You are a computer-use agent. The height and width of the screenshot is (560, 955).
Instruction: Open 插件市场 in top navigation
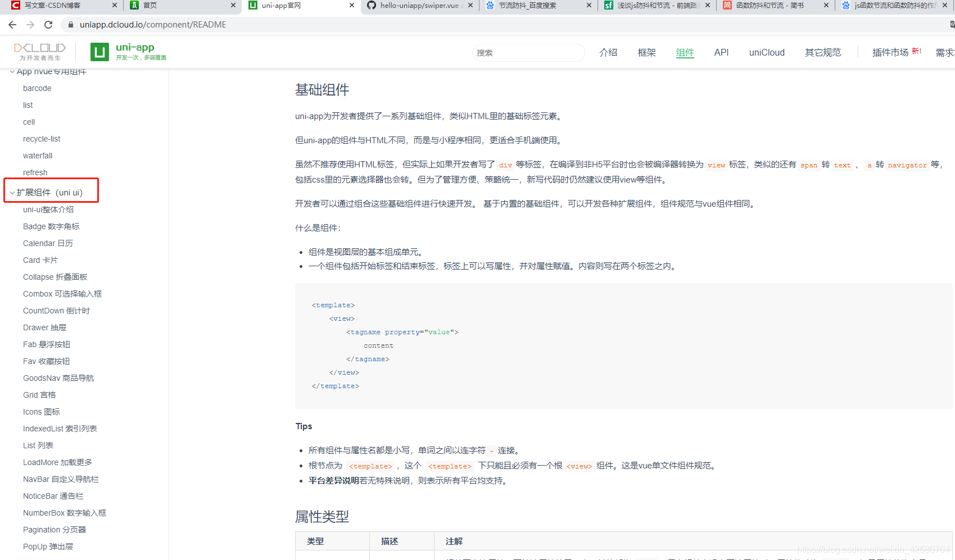click(890, 52)
